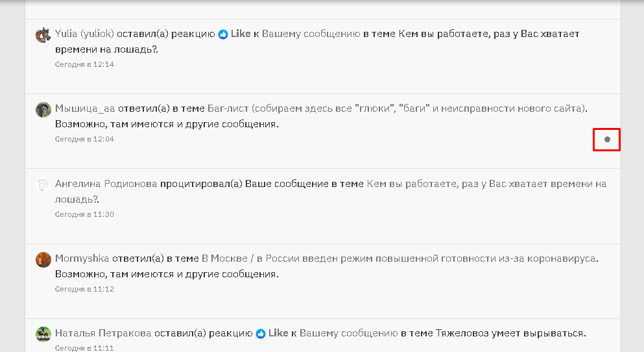The width and height of the screenshot is (644, 352).
Task: Click Вашему сообщению link in Yulia's alert
Action: [x=311, y=34]
